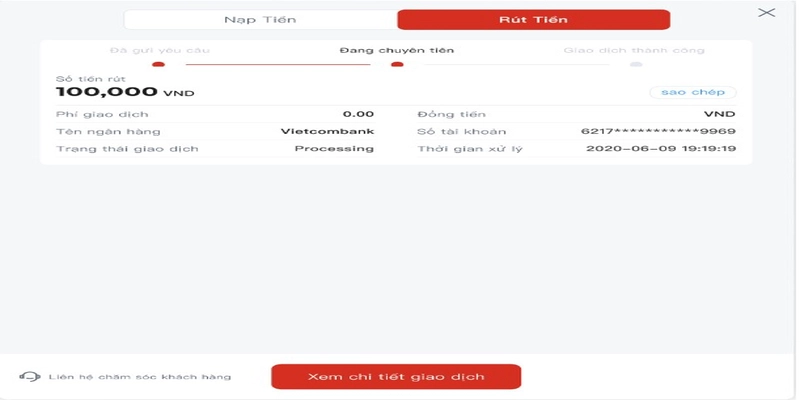800x400 pixels.
Task: Click the Đang chuyển tiền step dot
Action: pyautogui.click(x=397, y=64)
